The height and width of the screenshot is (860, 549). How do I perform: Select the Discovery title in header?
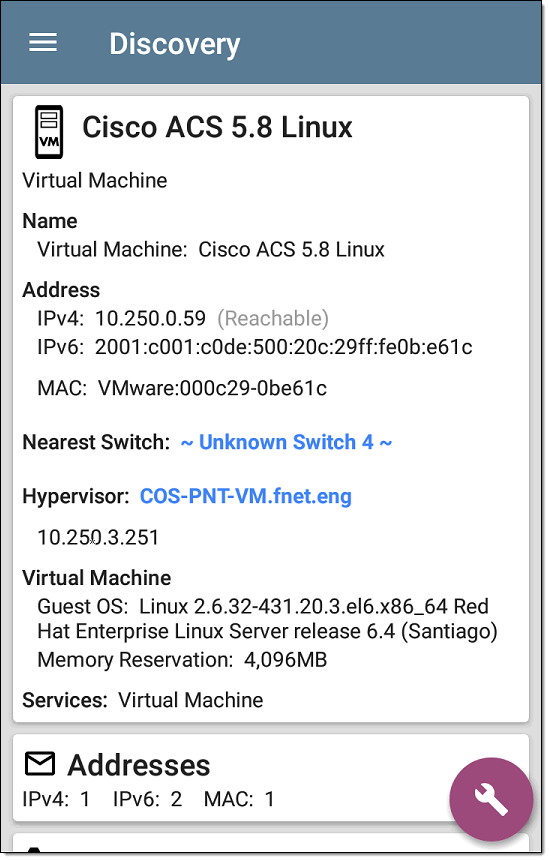pyautogui.click(x=174, y=44)
